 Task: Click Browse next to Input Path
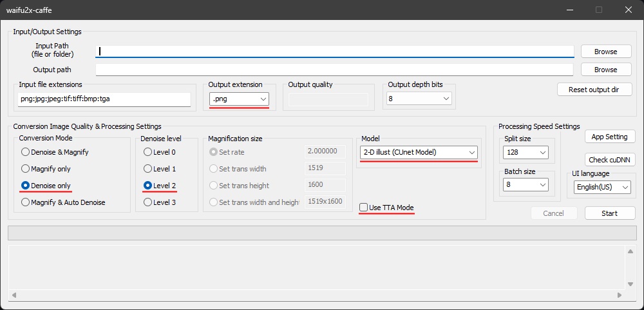click(605, 52)
